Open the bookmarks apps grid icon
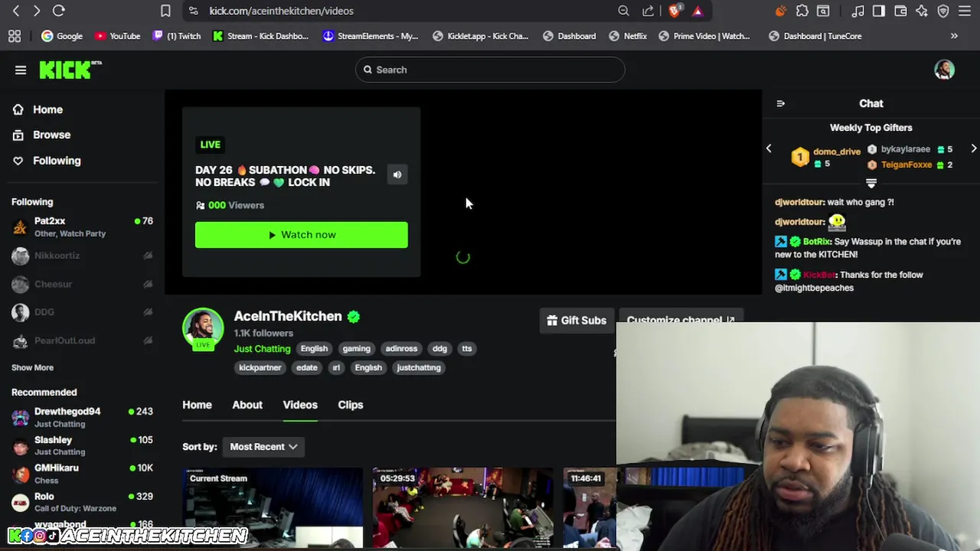 (15, 36)
